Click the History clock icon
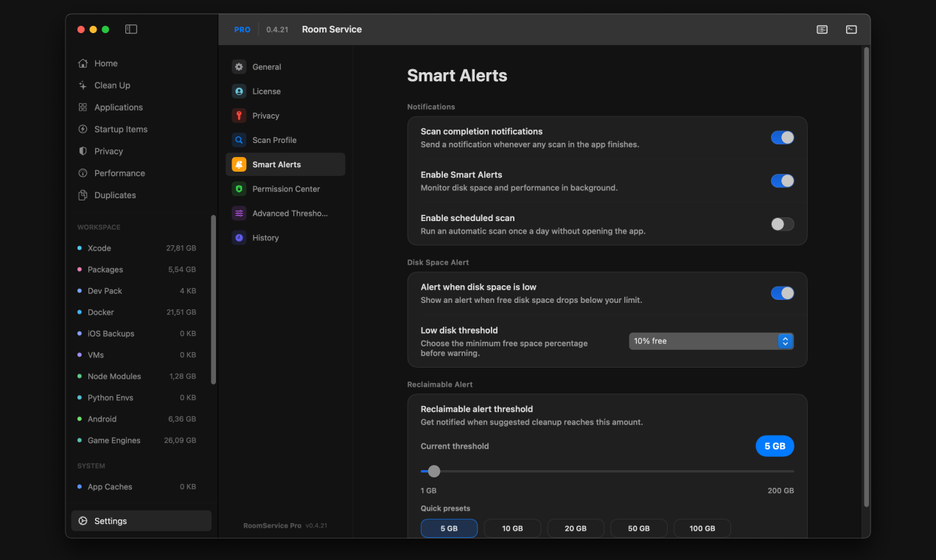 point(239,238)
